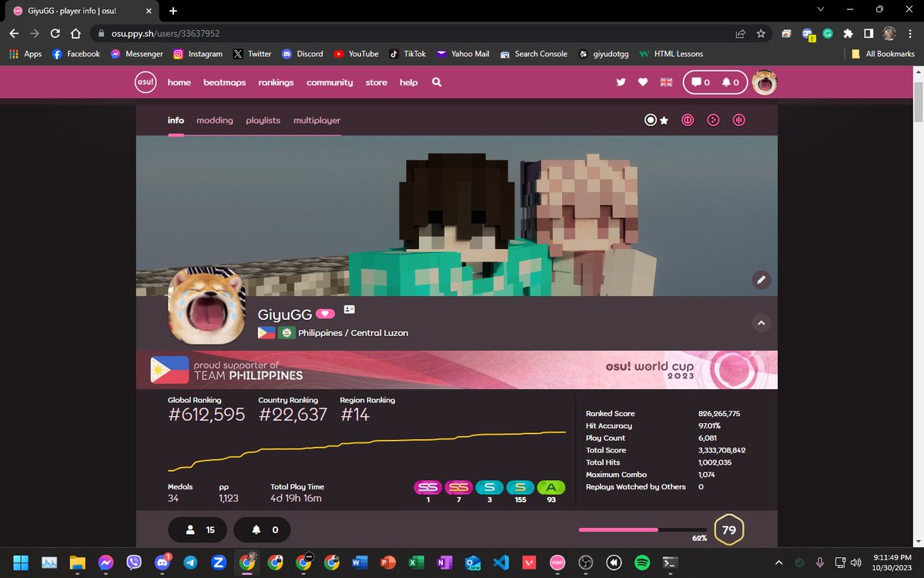The image size is (924, 578).
Task: Select the osu!catch game mode
Action: pyautogui.click(x=713, y=120)
